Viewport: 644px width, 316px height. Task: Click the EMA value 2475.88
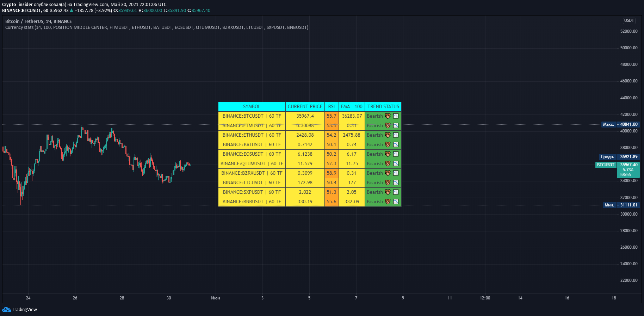pos(352,135)
